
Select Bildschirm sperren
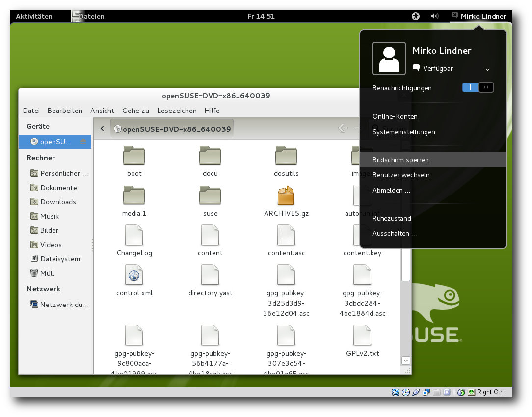pyautogui.click(x=433, y=160)
